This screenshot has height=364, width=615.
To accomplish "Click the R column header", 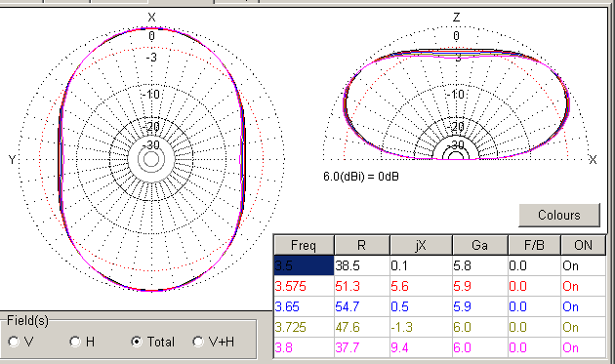I will 361,245.
